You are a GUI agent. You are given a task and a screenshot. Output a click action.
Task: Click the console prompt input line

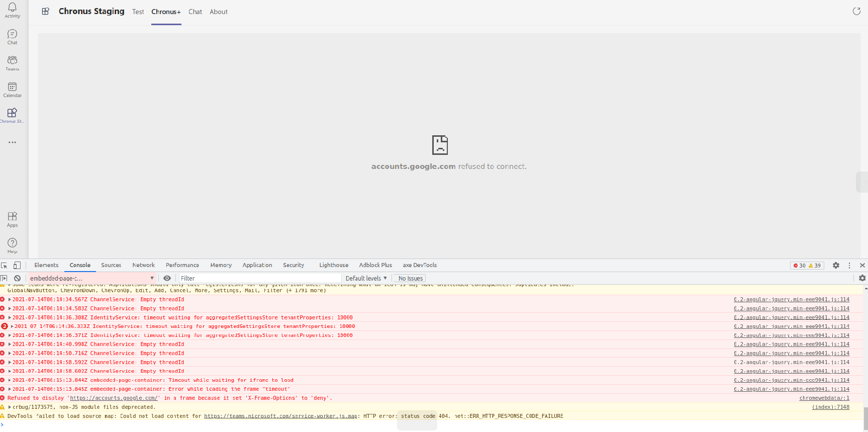click(x=432, y=425)
